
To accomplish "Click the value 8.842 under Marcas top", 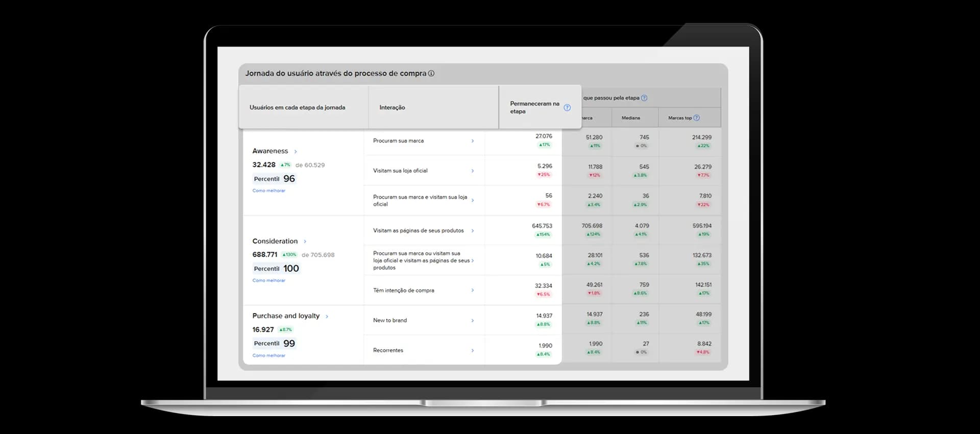I will pyautogui.click(x=704, y=344).
